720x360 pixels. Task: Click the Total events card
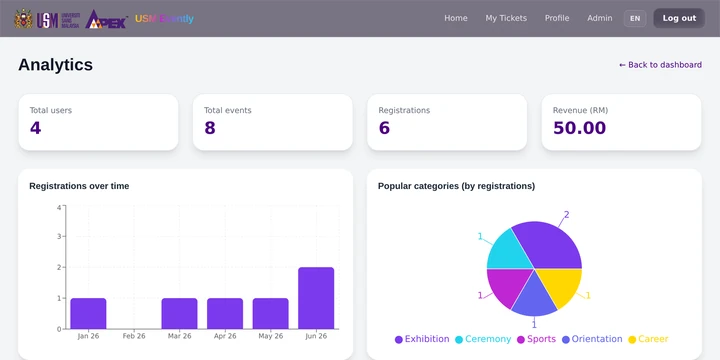273,122
